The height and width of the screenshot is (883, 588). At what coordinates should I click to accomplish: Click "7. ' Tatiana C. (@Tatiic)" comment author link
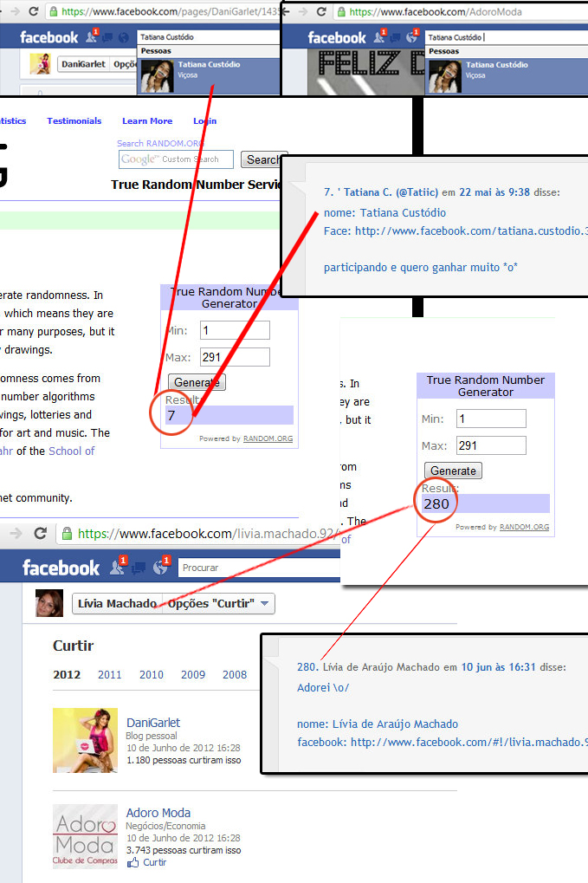[381, 192]
